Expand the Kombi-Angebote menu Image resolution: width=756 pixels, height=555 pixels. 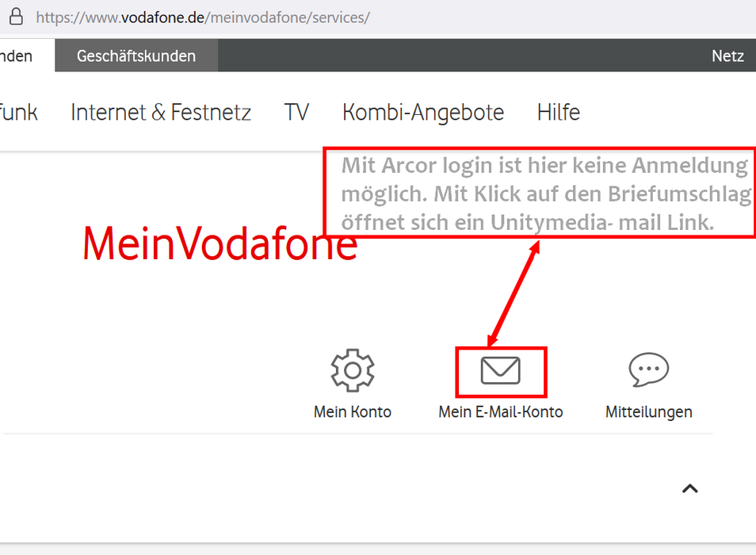[422, 112]
